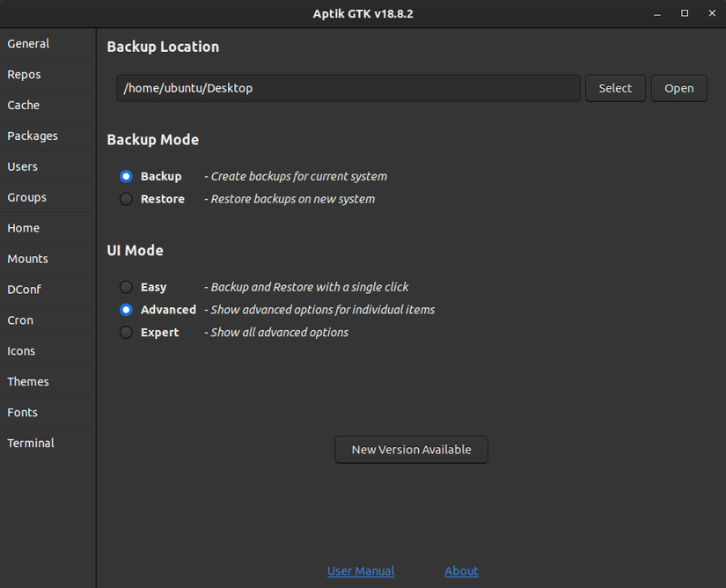Open the backup location folder

678,88
